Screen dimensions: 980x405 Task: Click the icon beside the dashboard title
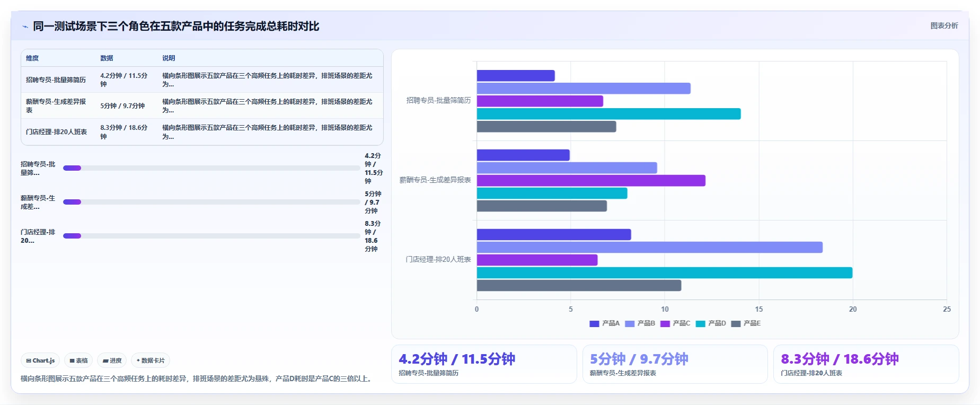coord(25,27)
